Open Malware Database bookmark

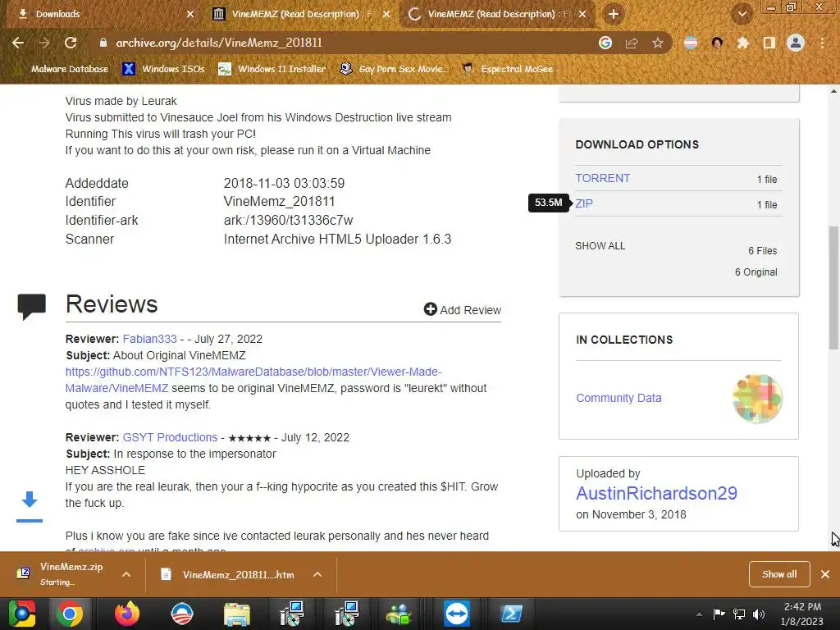(62, 69)
